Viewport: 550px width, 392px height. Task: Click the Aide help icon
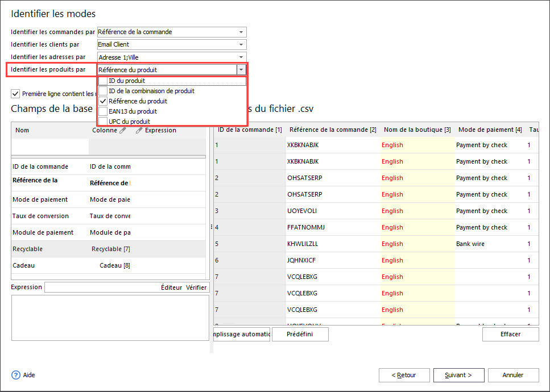(16, 375)
